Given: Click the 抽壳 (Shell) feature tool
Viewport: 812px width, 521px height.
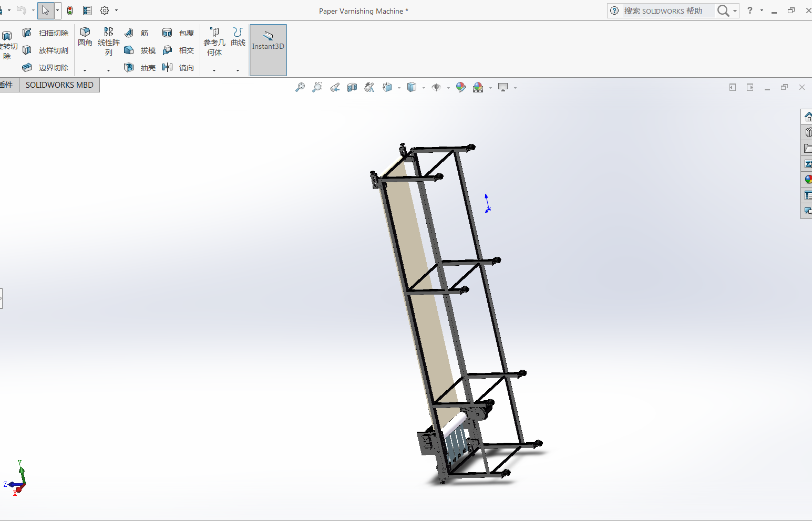Looking at the screenshot, I should click(140, 68).
